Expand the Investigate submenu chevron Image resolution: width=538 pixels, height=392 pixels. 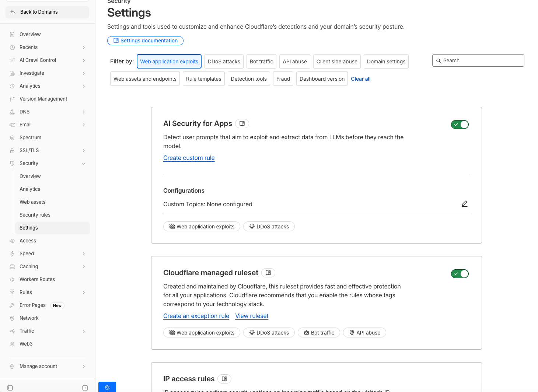coord(84,73)
